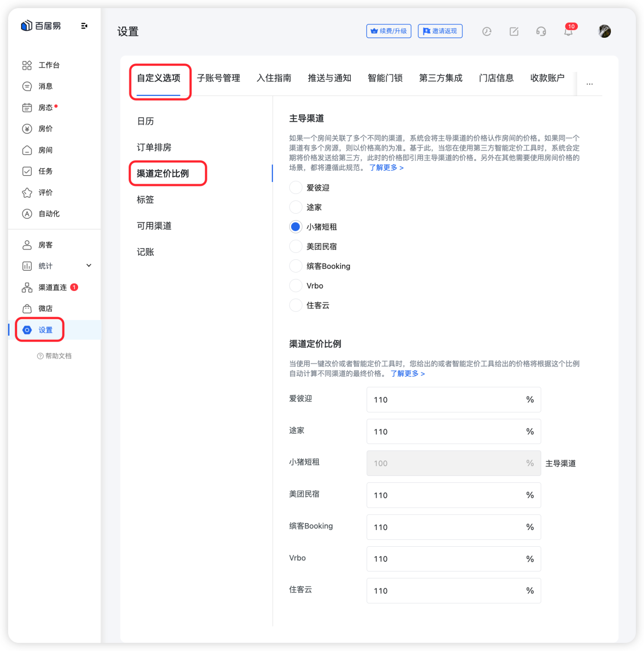Select 途家 as main channel
The width and height of the screenshot is (644, 651).
coord(296,207)
